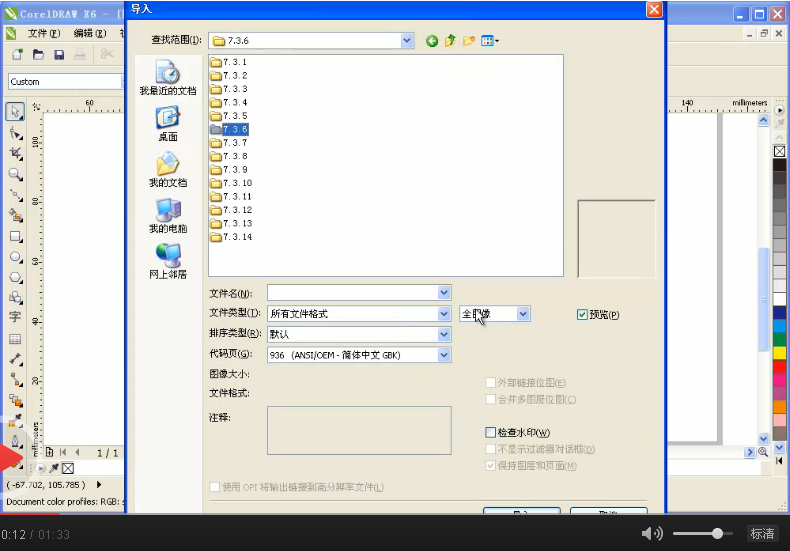Click the 文件名 input field

pyautogui.click(x=353, y=293)
